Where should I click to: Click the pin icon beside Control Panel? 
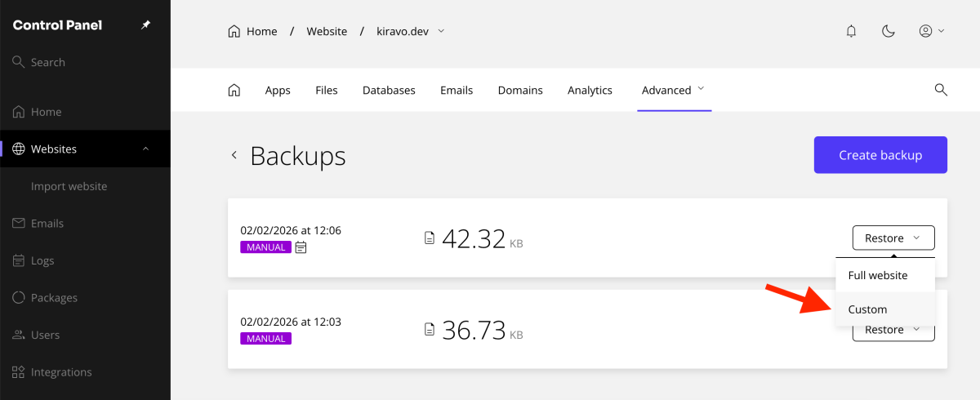coord(145,25)
